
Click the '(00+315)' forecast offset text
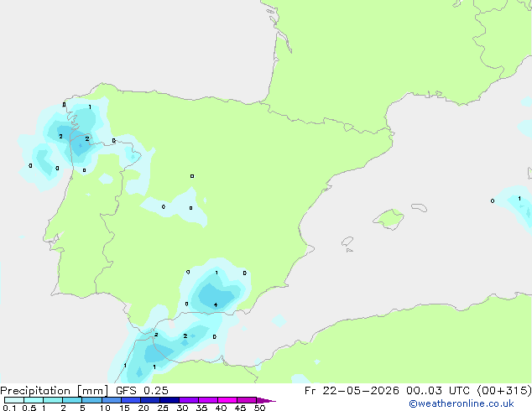(504, 391)
